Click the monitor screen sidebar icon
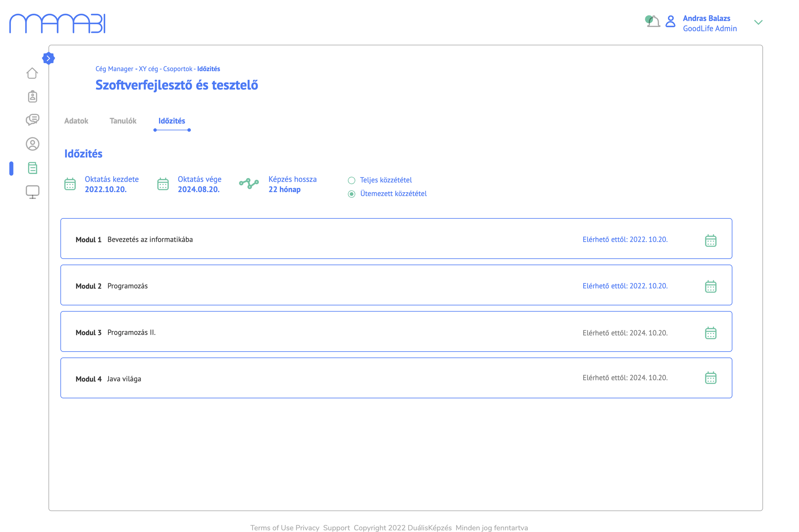The width and height of the screenshot is (799, 532). (33, 192)
